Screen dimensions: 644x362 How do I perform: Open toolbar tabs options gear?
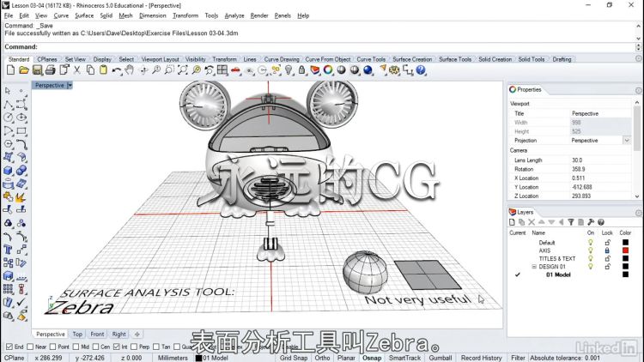pos(639,58)
